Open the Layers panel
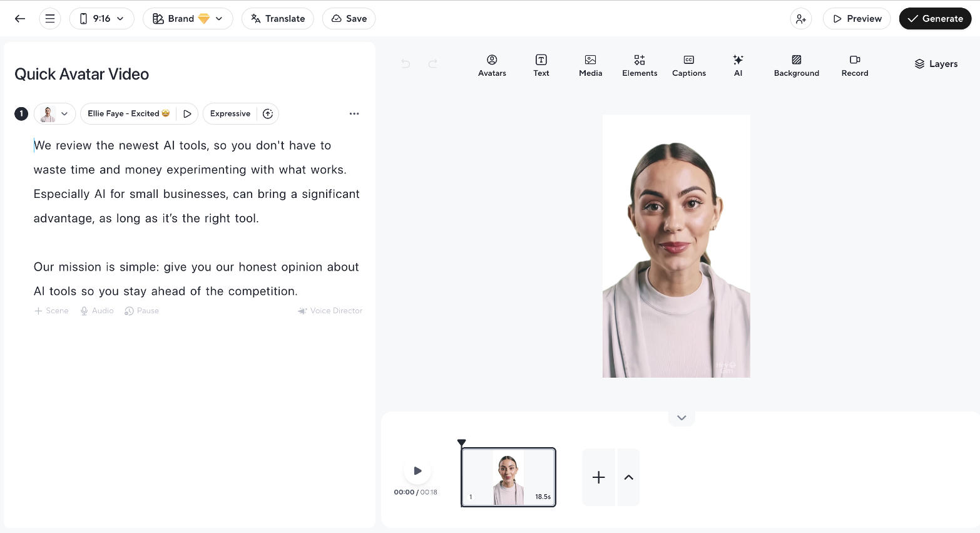The image size is (980, 533). 936,63
